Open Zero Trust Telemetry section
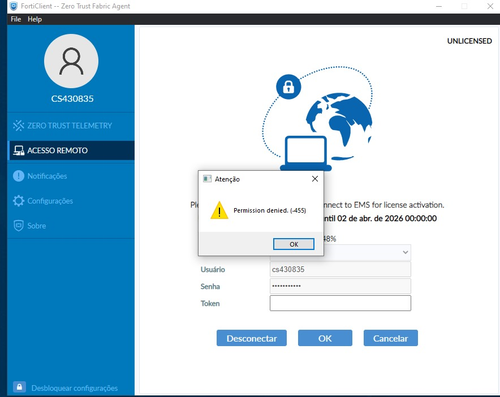 pos(71,126)
